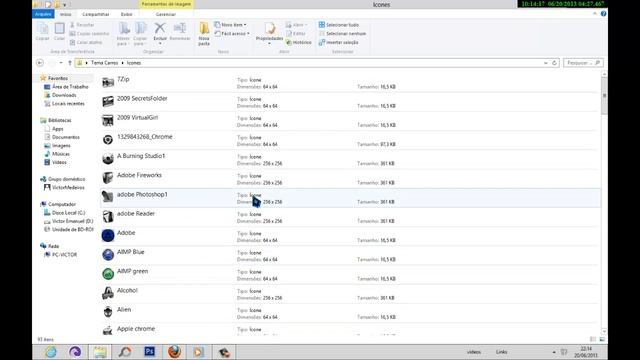Open Internet Explorer from the taskbar
The image size is (640, 360).
[x=51, y=352]
